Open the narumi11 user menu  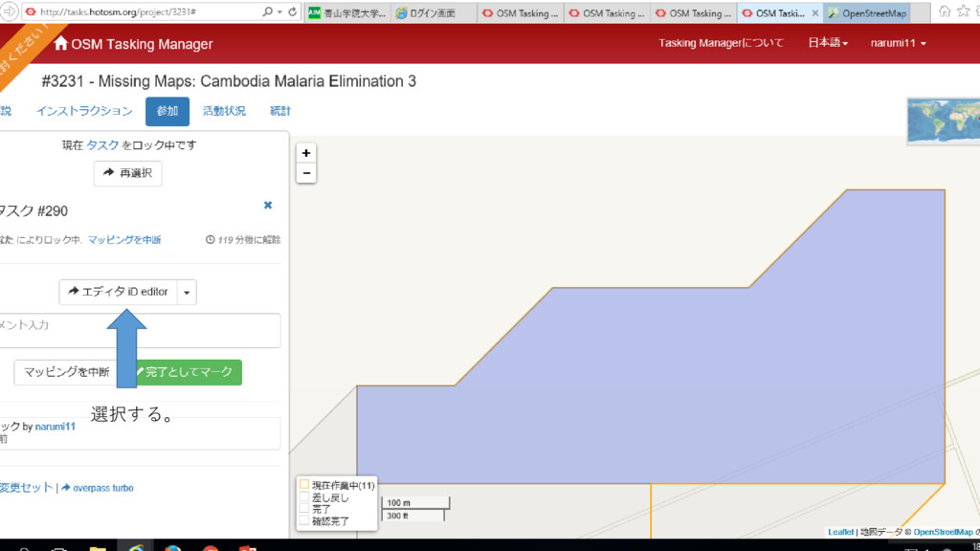[898, 42]
